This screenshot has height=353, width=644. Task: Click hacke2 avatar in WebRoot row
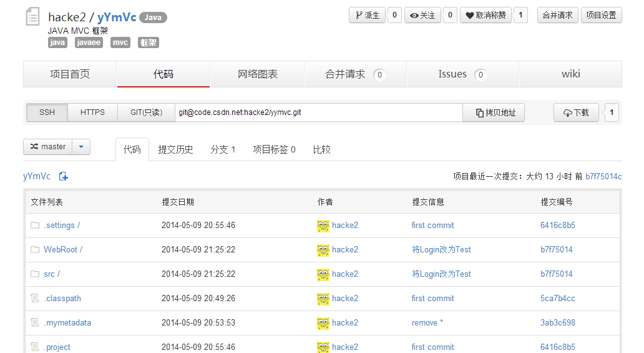pos(323,250)
